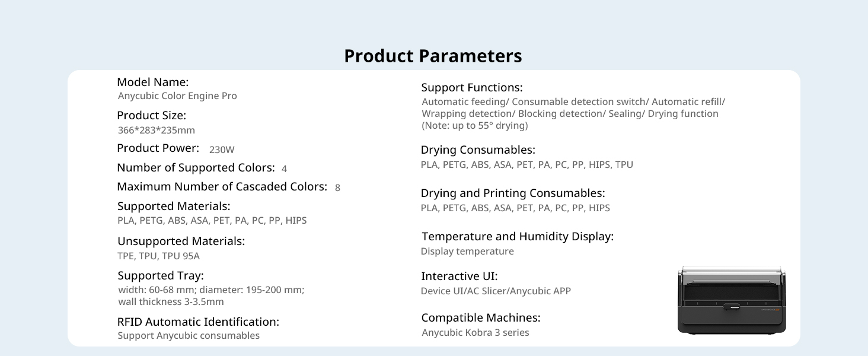Select the Temperature and Humidity Display label
The image size is (868, 356).
tap(518, 237)
